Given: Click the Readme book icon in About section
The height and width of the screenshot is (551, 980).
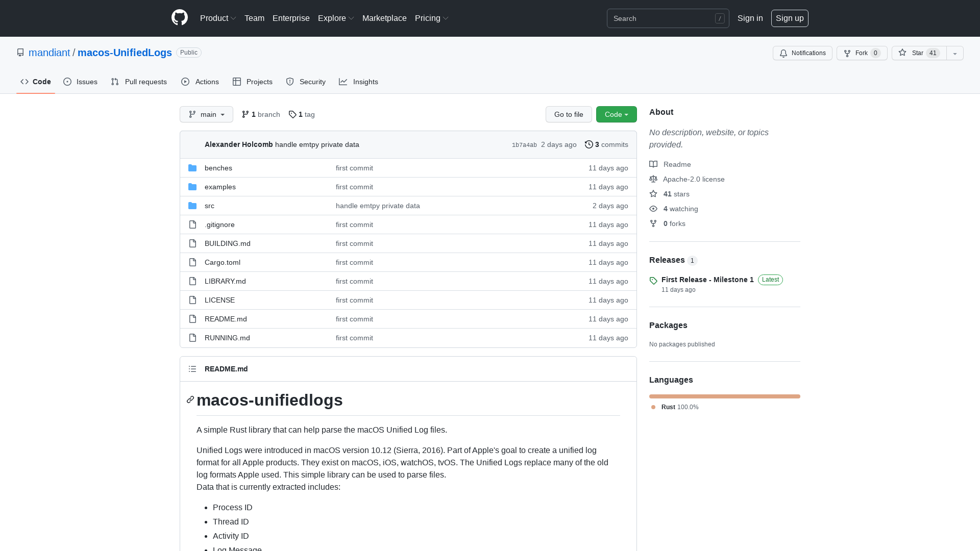Looking at the screenshot, I should pos(653,164).
